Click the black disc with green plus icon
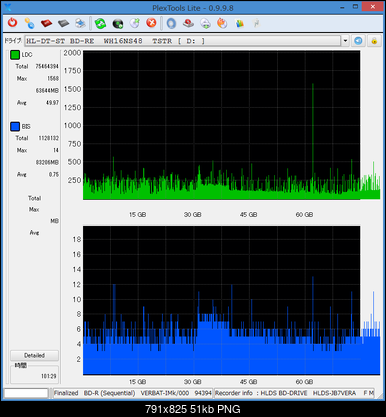The width and height of the screenshot is (386, 417). tap(118, 23)
